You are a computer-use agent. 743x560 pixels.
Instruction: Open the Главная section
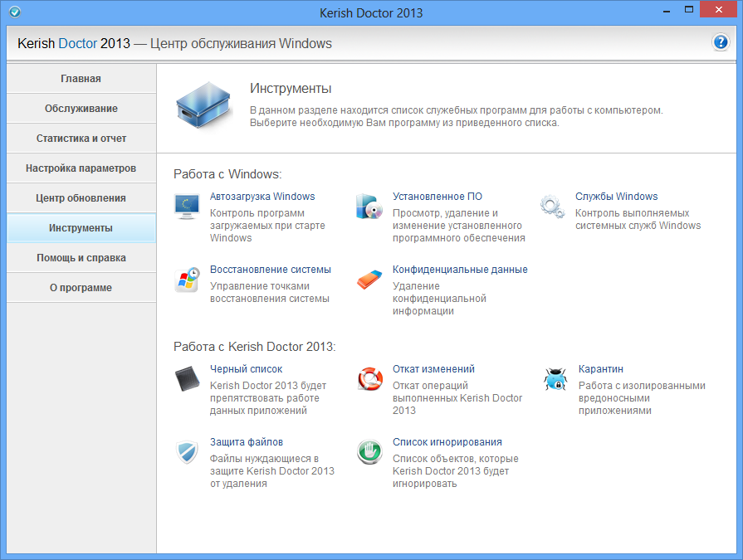(81, 79)
